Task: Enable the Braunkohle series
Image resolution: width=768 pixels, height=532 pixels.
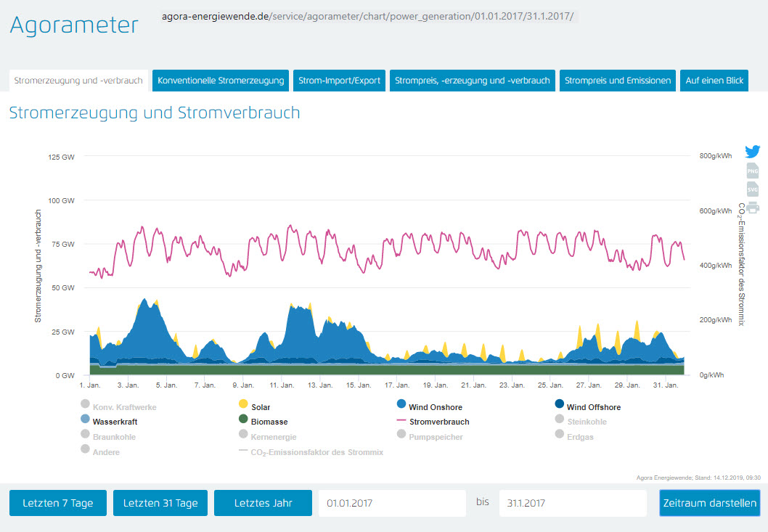Action: coord(113,437)
